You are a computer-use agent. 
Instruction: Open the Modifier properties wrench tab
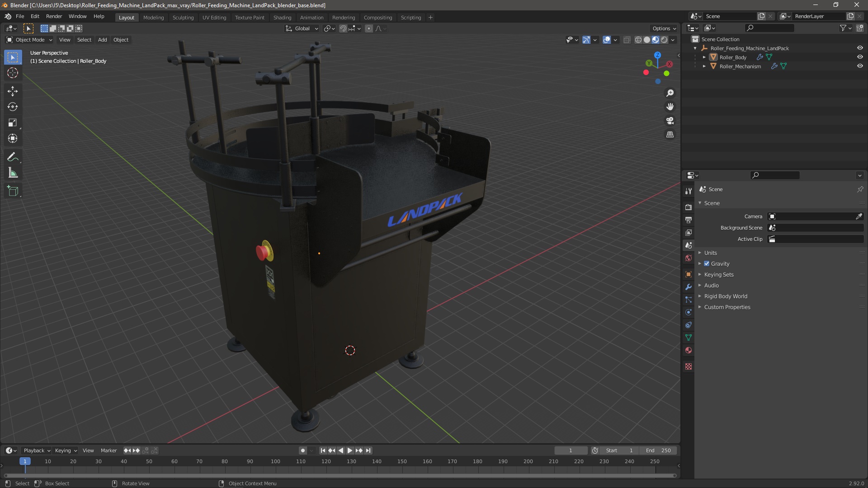tap(689, 287)
